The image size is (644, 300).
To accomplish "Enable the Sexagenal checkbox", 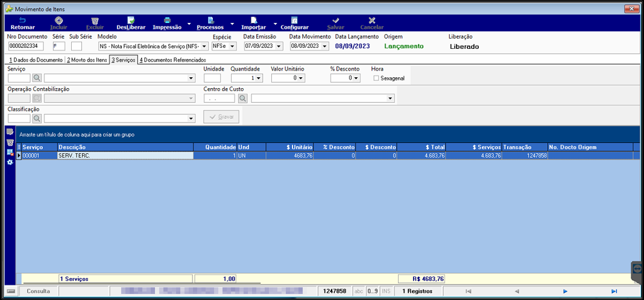I will (x=376, y=78).
